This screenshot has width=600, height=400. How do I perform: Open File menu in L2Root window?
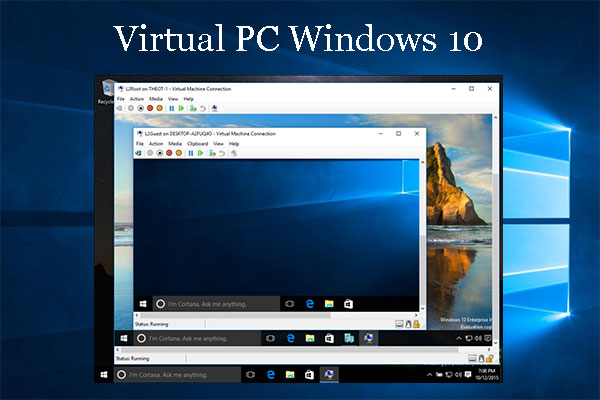click(x=121, y=99)
